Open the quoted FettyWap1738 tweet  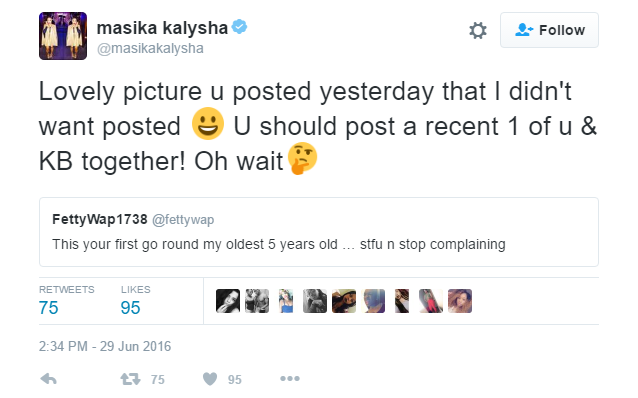(319, 232)
